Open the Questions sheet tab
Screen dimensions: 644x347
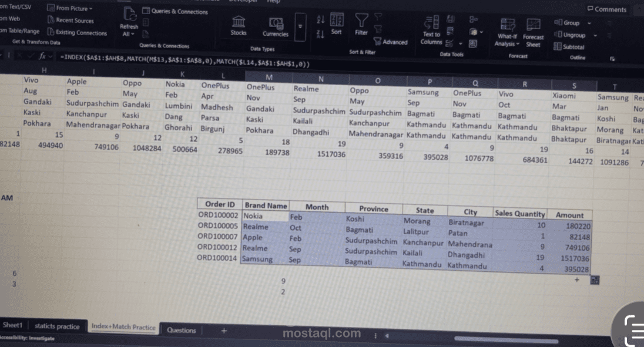tap(181, 330)
